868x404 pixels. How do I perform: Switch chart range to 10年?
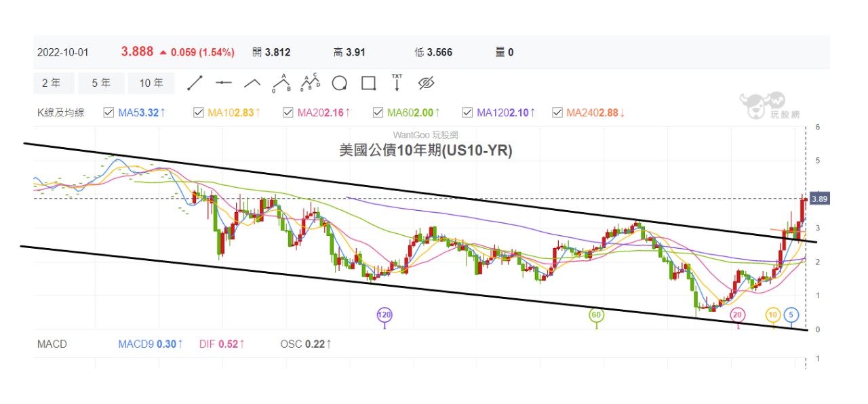pyautogui.click(x=151, y=83)
